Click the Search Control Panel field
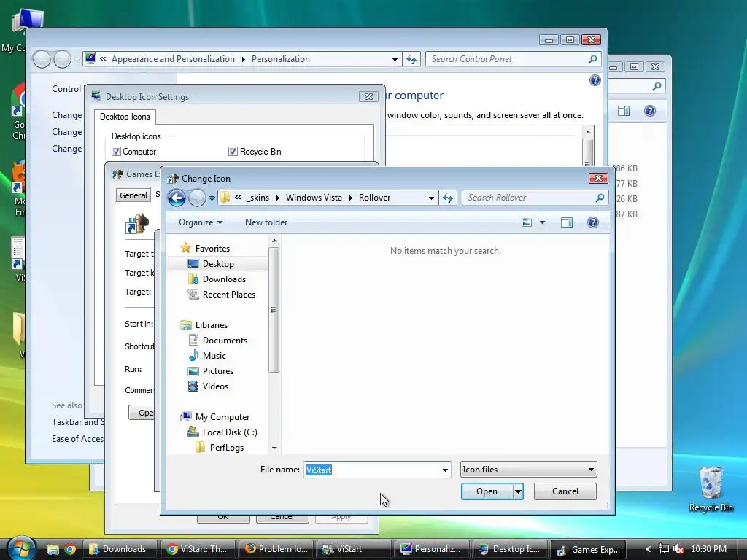 [x=506, y=59]
